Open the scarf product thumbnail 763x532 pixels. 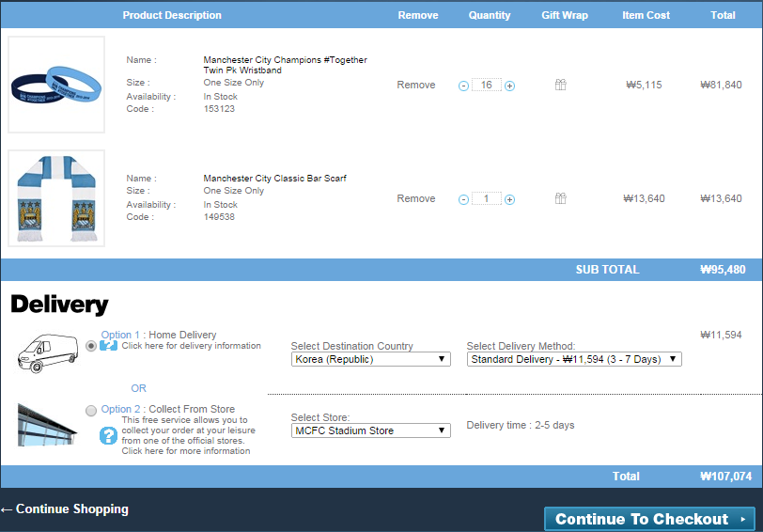(56, 198)
